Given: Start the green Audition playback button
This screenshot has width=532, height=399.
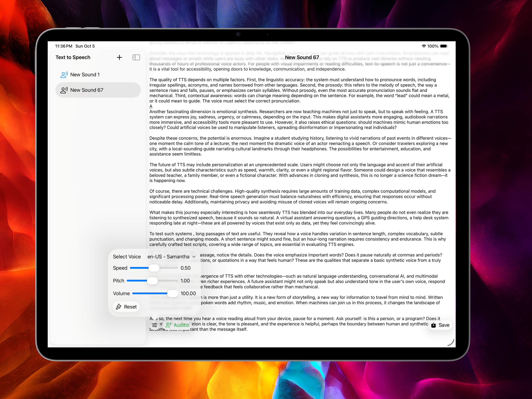Looking at the screenshot, I should tap(177, 325).
